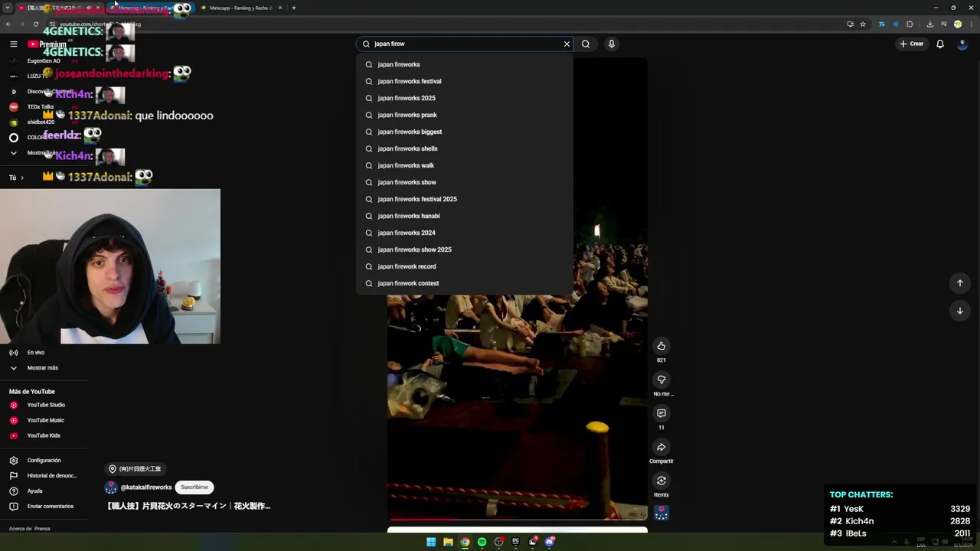Open the @katakaifireworks channel link
980x551 pixels.
[145, 487]
